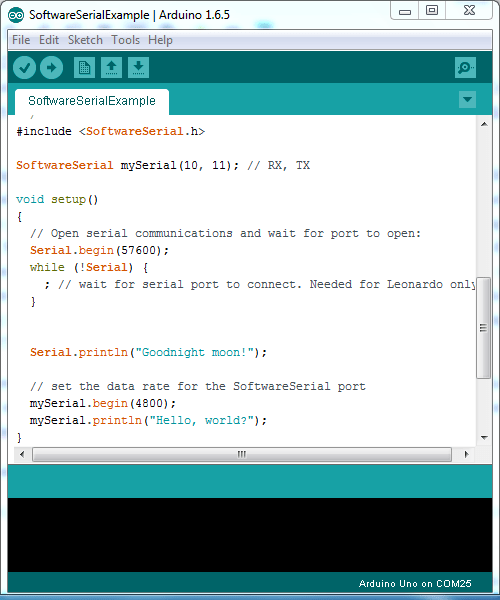This screenshot has width=500, height=600.
Task: Click vertical scrollbar down arrow
Action: tap(484, 437)
